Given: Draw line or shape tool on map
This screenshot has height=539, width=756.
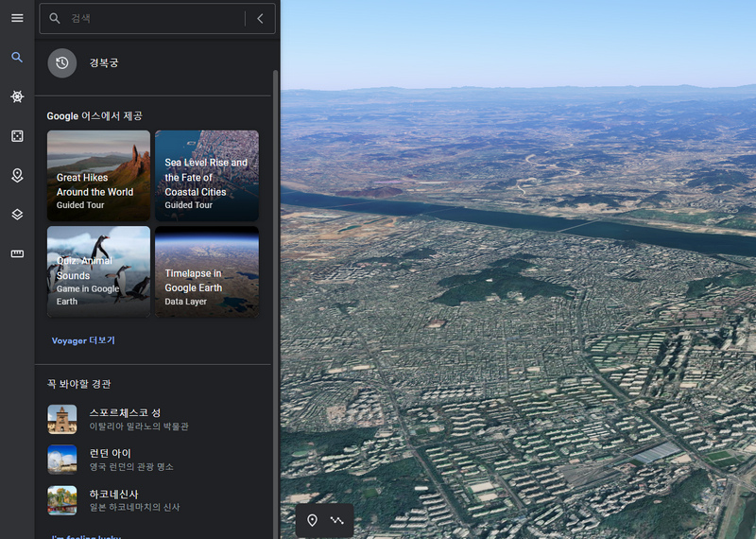Looking at the screenshot, I should pos(337,520).
